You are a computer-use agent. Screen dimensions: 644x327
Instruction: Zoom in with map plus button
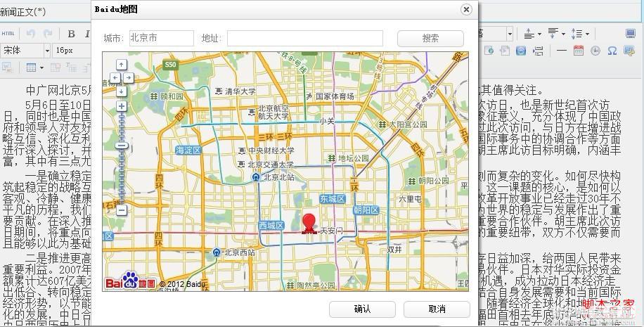click(122, 106)
